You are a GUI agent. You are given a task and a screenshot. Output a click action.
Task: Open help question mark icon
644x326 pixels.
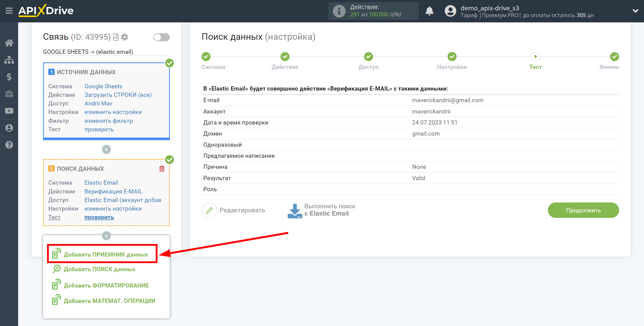tap(9, 145)
